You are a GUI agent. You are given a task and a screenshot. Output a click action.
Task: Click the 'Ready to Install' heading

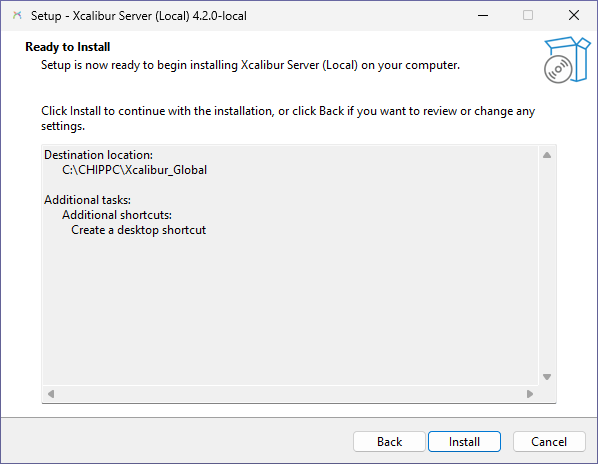point(68,47)
